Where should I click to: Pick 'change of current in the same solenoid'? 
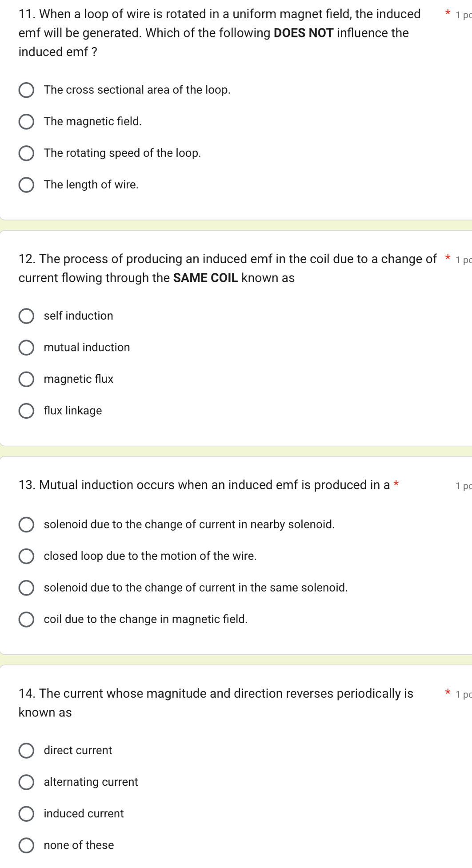[x=26, y=588]
